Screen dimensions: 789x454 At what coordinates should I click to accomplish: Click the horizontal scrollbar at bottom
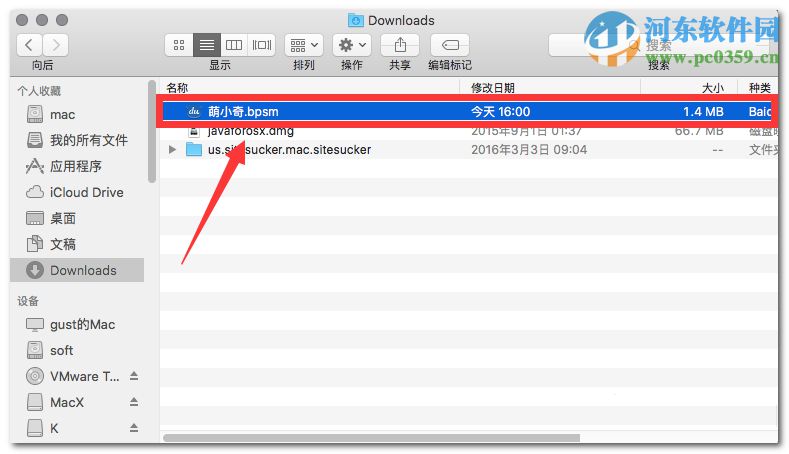(x=371, y=438)
